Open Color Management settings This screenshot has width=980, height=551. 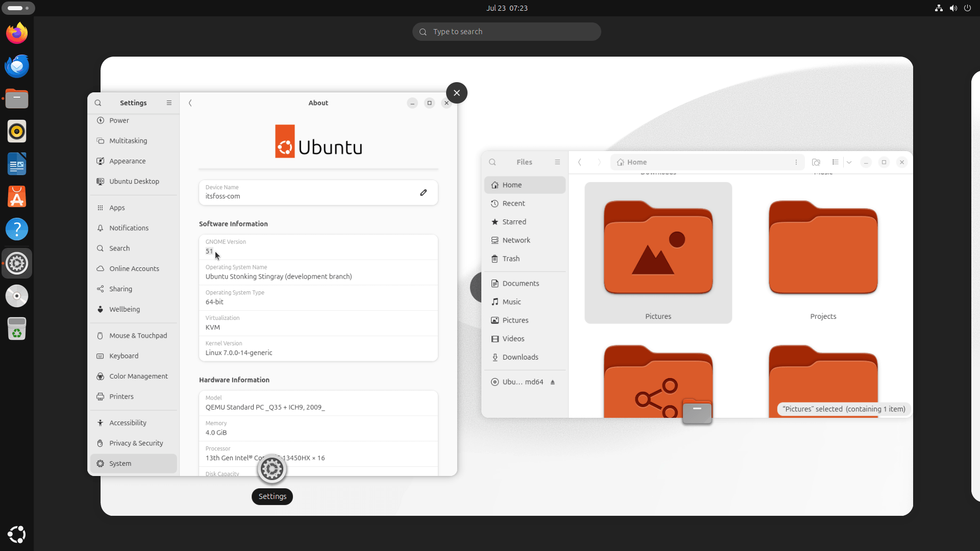coord(134,377)
